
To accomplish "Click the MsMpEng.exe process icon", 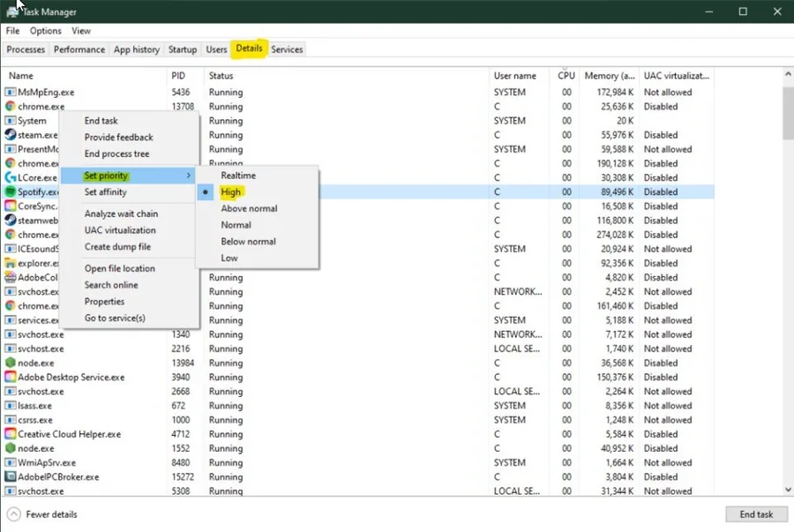I will (x=10, y=92).
